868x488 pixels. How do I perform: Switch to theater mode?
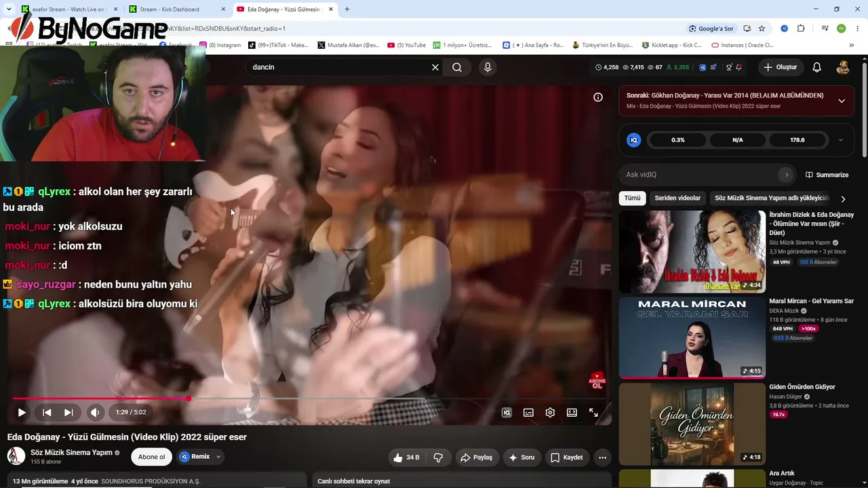pos(572,412)
